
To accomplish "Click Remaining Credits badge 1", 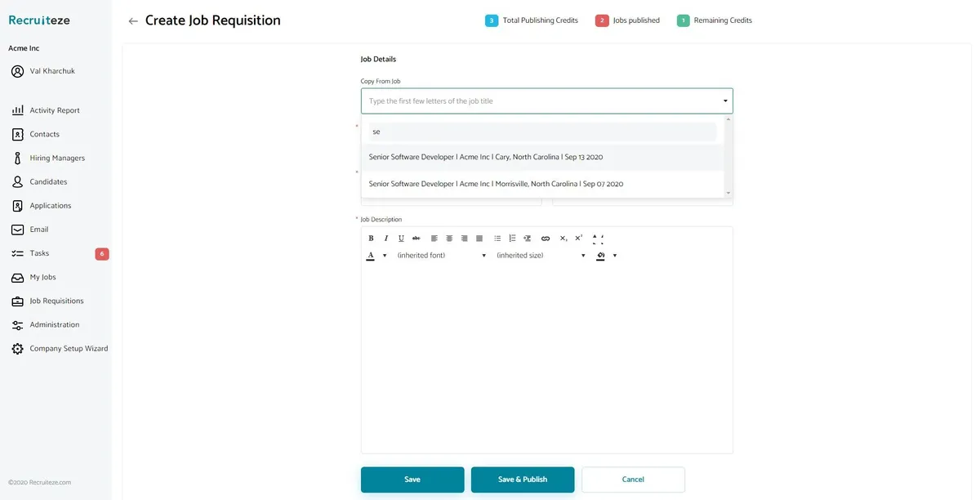I will [684, 20].
